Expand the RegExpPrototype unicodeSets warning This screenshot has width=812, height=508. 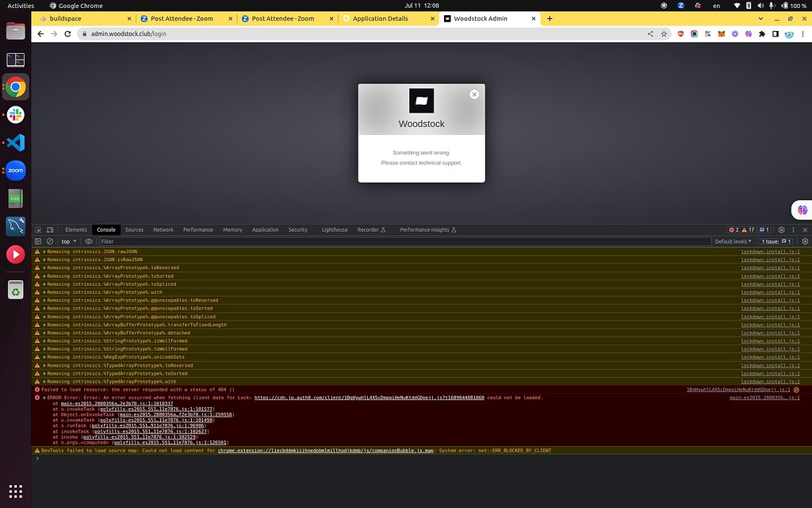44,357
